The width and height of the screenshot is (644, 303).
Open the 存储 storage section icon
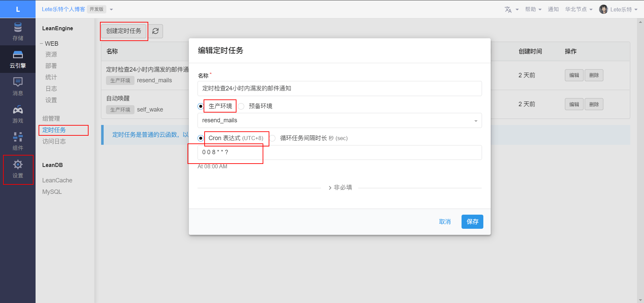coord(18,28)
